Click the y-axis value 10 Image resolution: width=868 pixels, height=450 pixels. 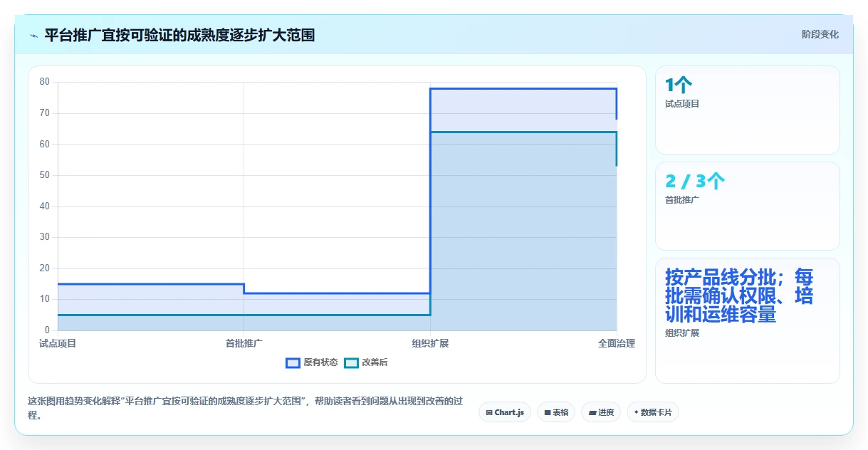(x=45, y=299)
